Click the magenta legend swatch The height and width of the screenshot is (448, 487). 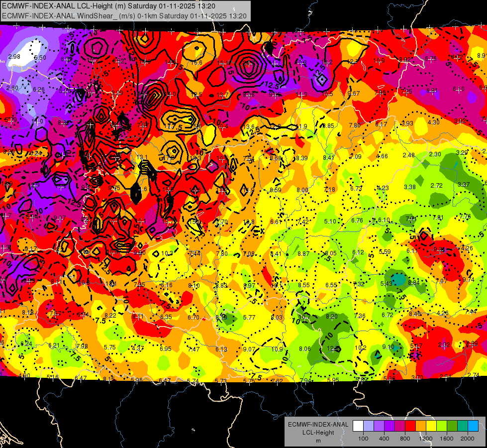coord(400,426)
